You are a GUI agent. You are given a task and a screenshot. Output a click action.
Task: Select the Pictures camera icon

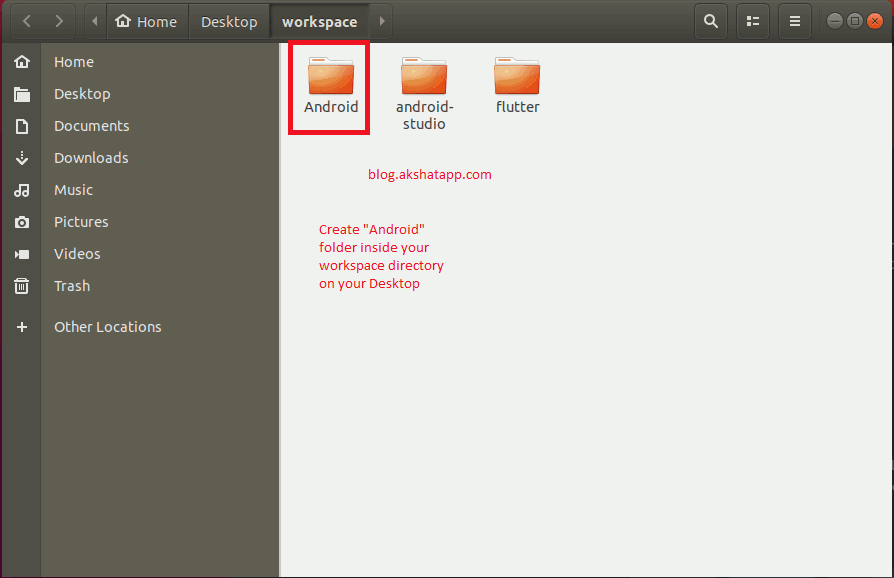[22, 222]
